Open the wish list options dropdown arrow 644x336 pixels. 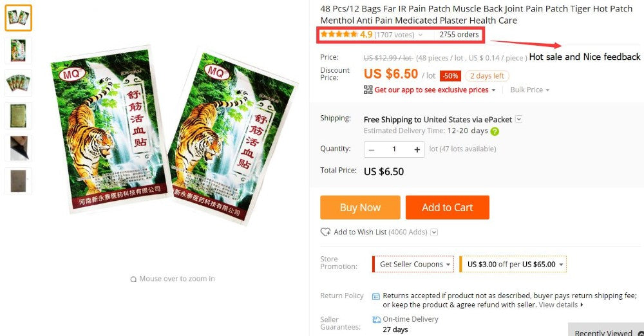(x=434, y=232)
